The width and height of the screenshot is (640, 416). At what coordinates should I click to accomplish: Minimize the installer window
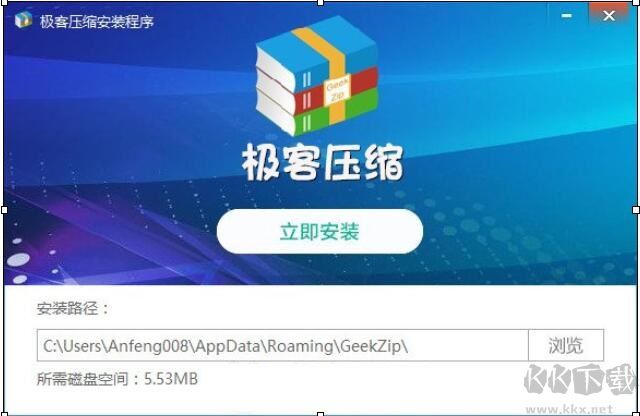[567, 16]
